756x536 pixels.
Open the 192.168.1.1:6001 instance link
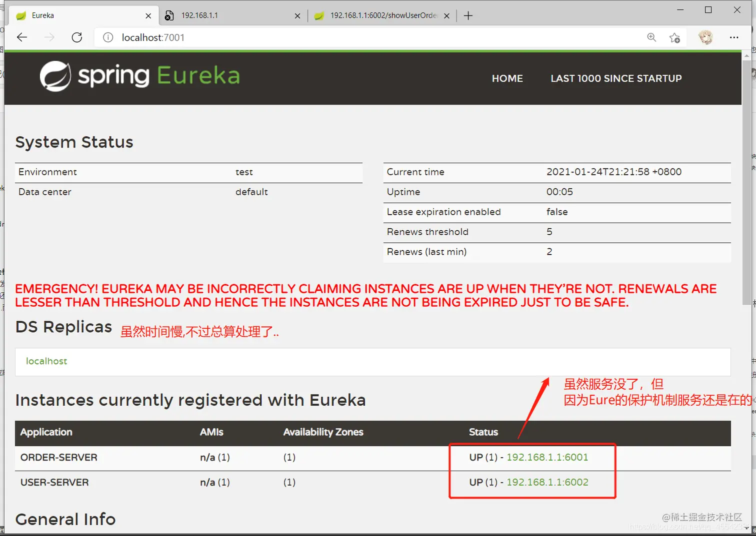click(x=547, y=457)
